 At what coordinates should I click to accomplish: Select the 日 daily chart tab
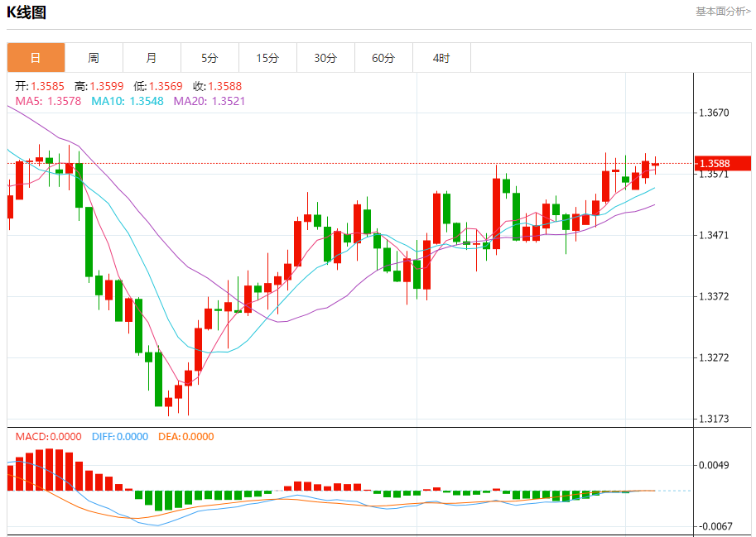point(36,58)
